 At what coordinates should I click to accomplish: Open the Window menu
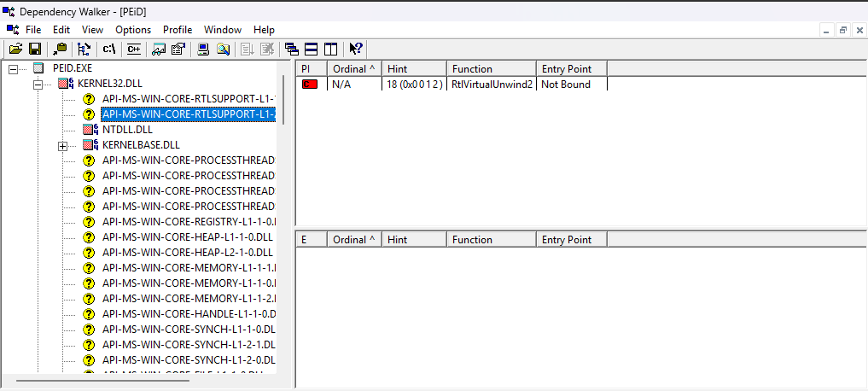223,29
